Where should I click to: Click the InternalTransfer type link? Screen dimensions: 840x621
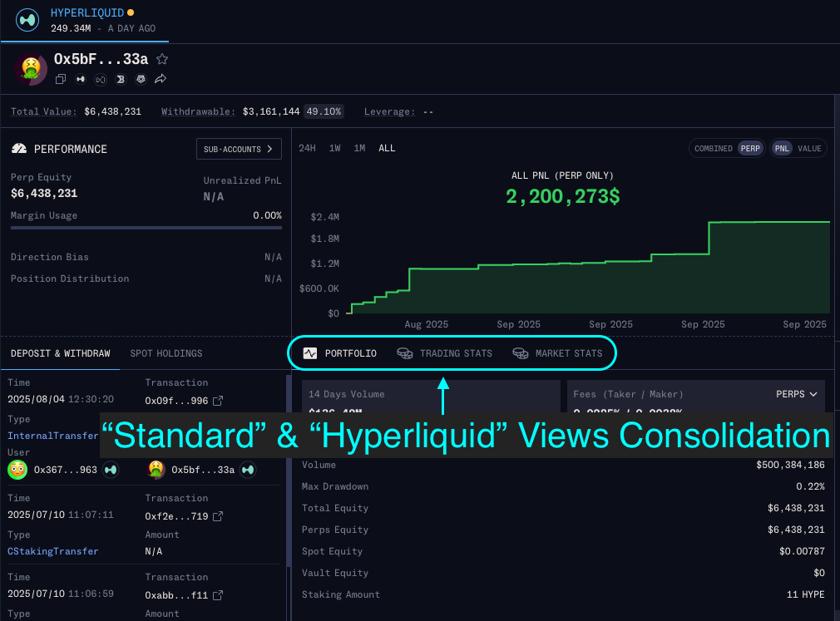[52, 436]
